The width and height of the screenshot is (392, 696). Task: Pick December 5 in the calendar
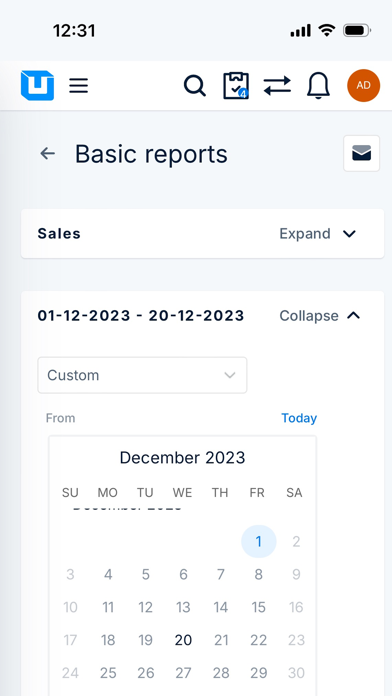(x=146, y=574)
